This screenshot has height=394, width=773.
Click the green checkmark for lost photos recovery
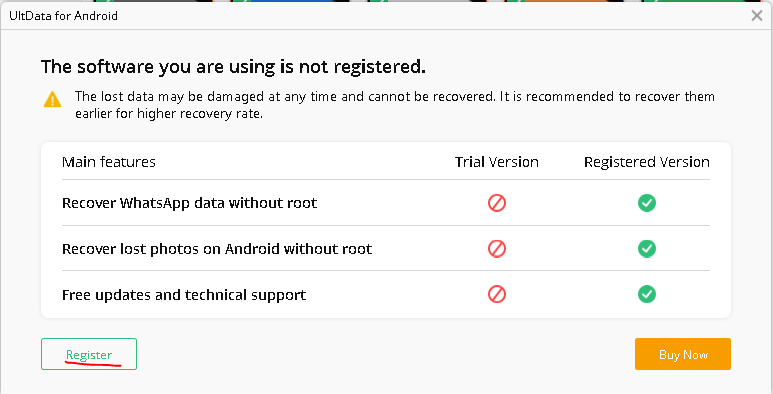coord(647,249)
